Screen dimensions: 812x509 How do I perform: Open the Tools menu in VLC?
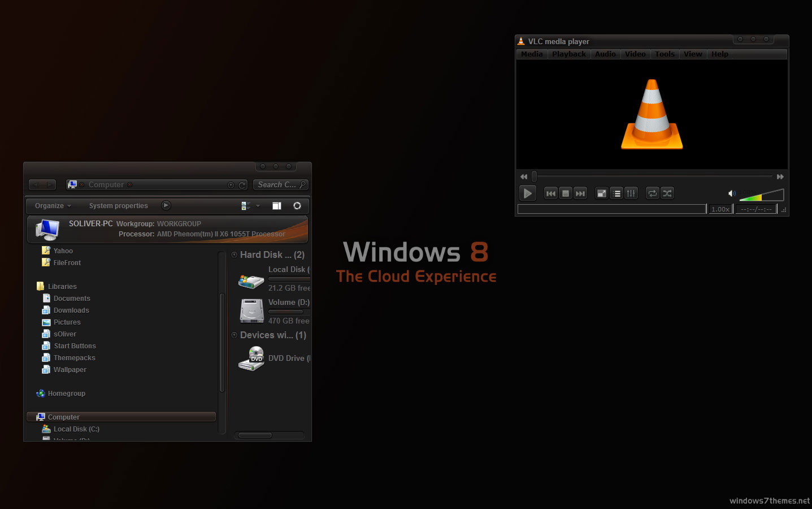point(665,54)
